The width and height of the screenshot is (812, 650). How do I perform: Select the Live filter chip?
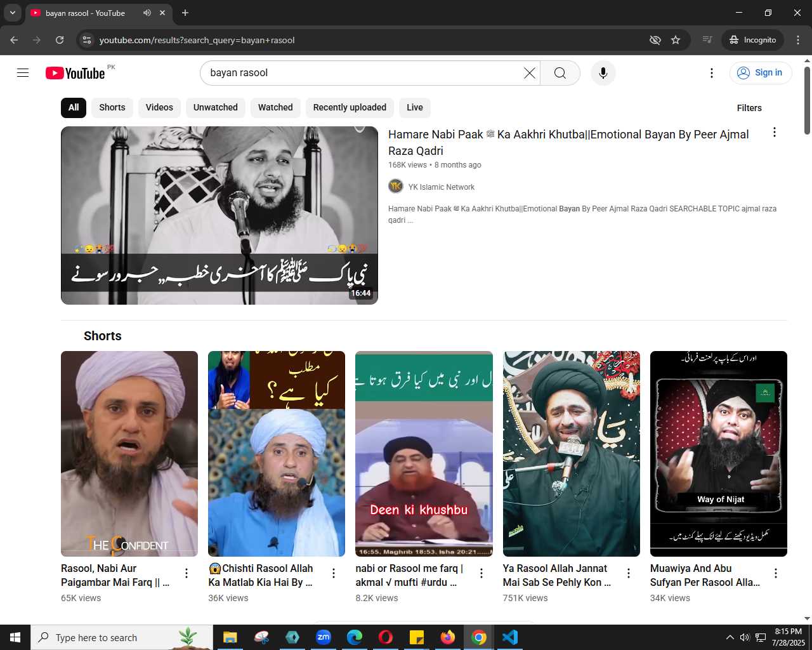coord(415,107)
